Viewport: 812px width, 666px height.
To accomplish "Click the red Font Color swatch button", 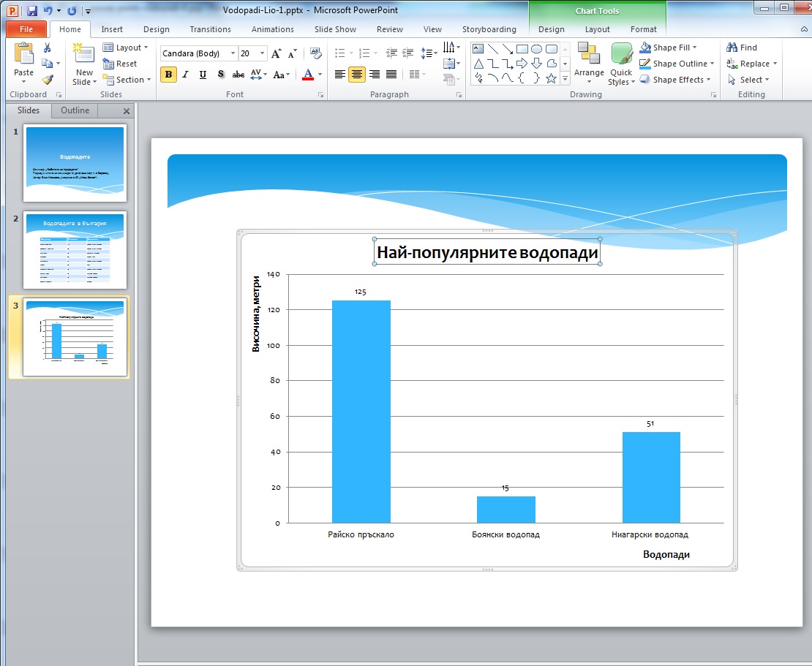I will pyautogui.click(x=308, y=75).
